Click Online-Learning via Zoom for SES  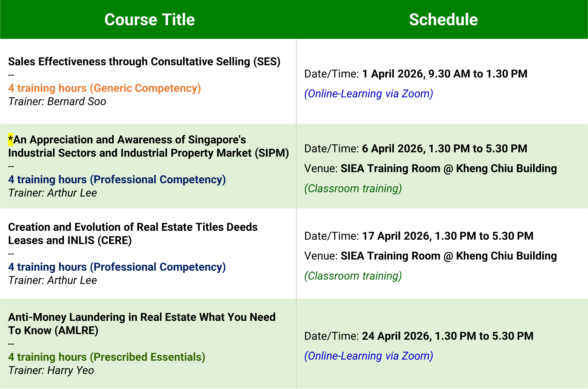click(369, 94)
